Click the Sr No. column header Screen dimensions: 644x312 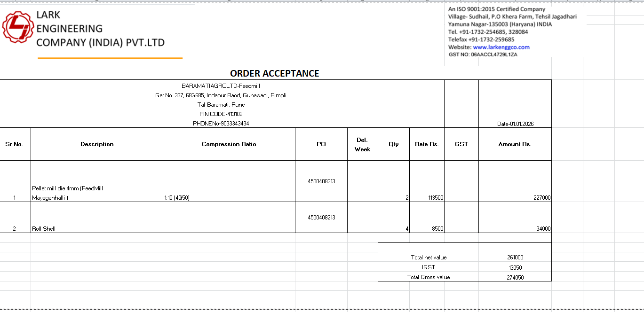[14, 144]
